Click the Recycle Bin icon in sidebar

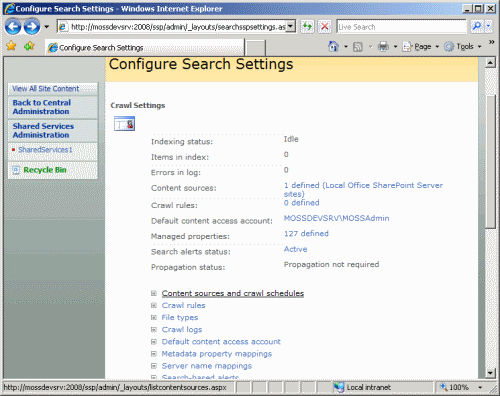point(16,170)
